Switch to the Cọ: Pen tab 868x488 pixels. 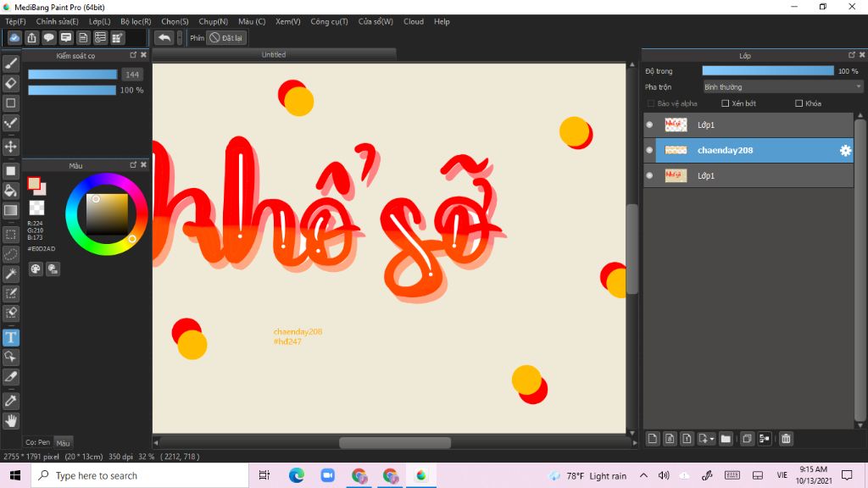(37, 442)
